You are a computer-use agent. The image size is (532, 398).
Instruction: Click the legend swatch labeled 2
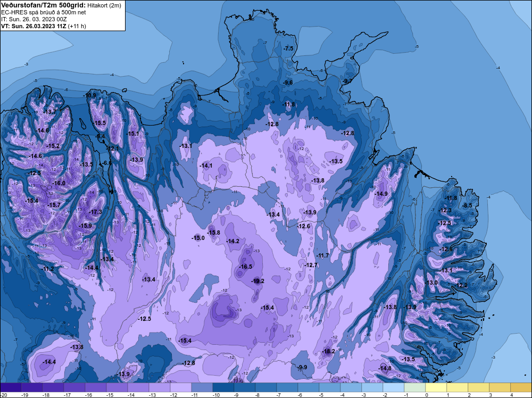coord(478,387)
